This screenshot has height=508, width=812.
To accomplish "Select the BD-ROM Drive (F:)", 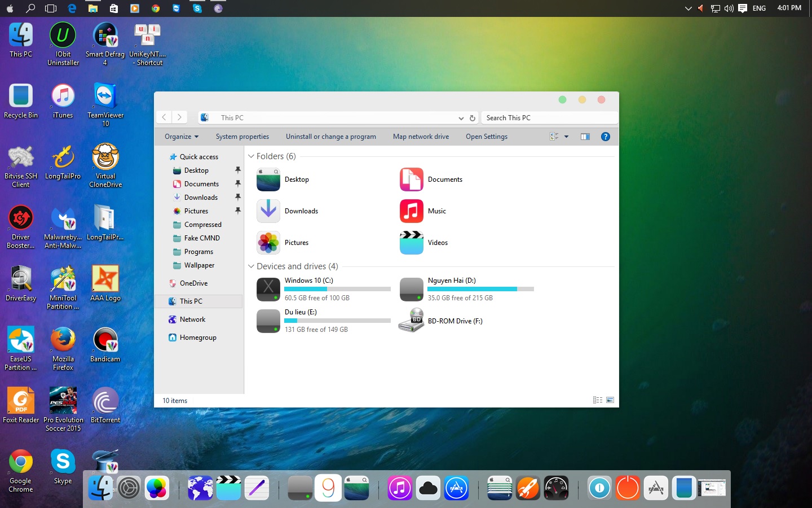I will pos(441,321).
